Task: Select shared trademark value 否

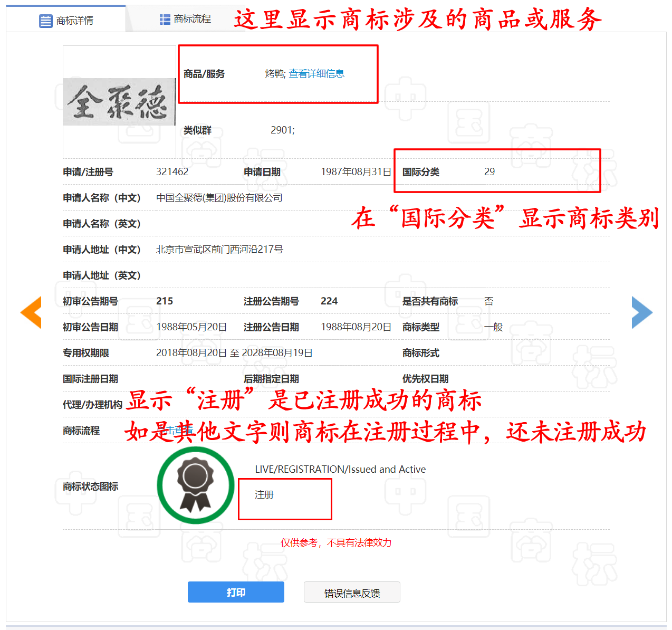Action: [489, 301]
